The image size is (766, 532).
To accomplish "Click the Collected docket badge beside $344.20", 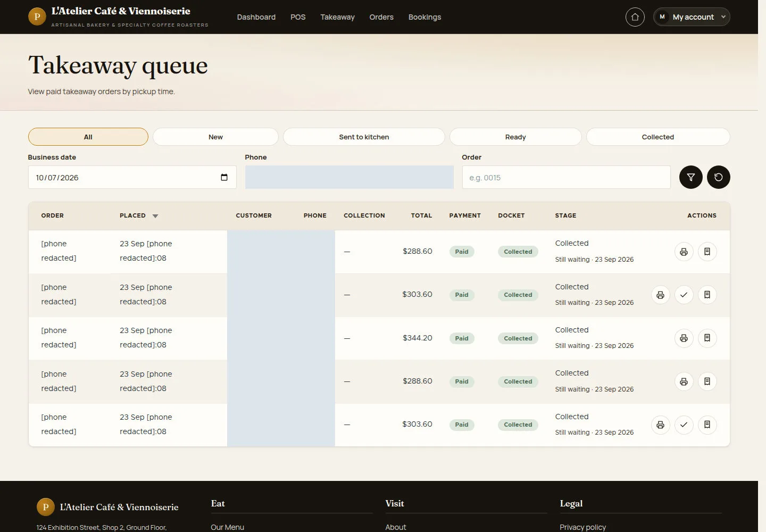I will 518,338.
